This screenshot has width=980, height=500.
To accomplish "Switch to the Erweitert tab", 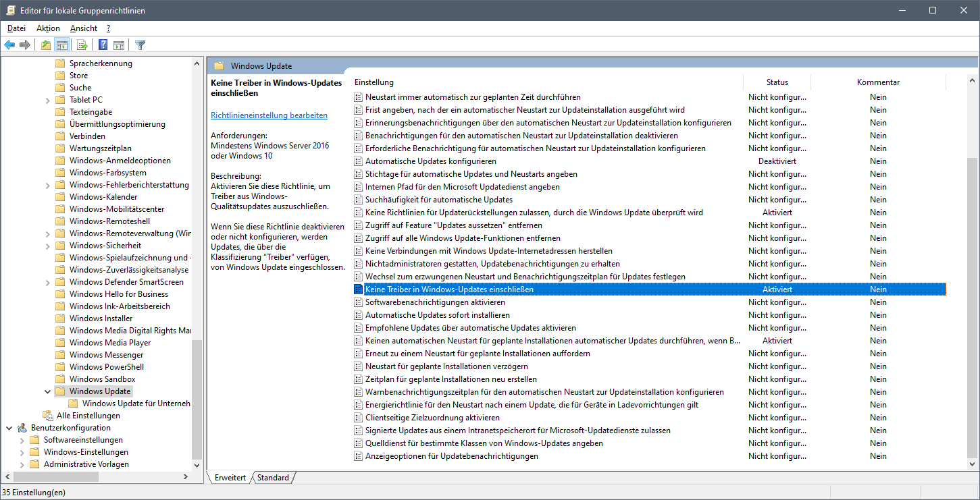I will point(230,478).
